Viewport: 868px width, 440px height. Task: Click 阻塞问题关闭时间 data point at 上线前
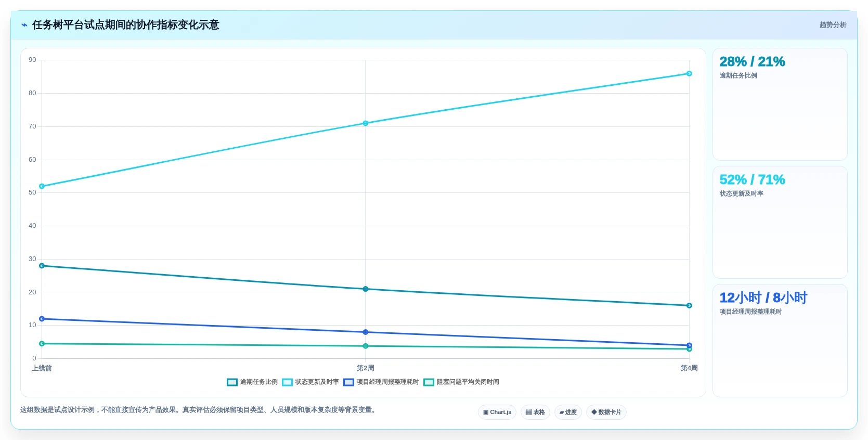click(42, 344)
